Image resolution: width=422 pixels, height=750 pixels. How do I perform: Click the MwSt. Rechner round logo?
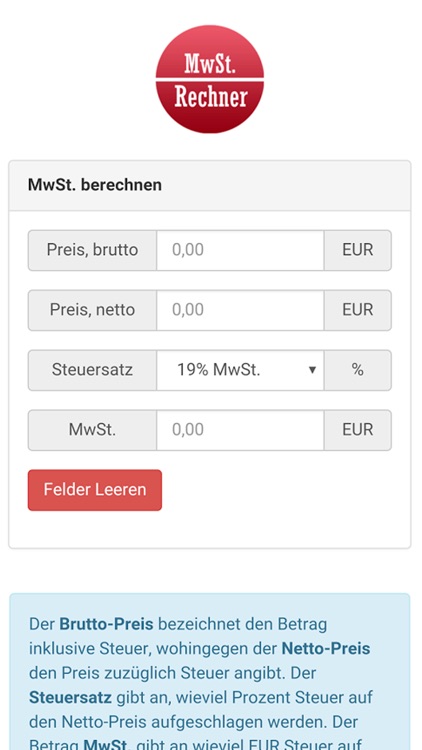[x=210, y=79]
